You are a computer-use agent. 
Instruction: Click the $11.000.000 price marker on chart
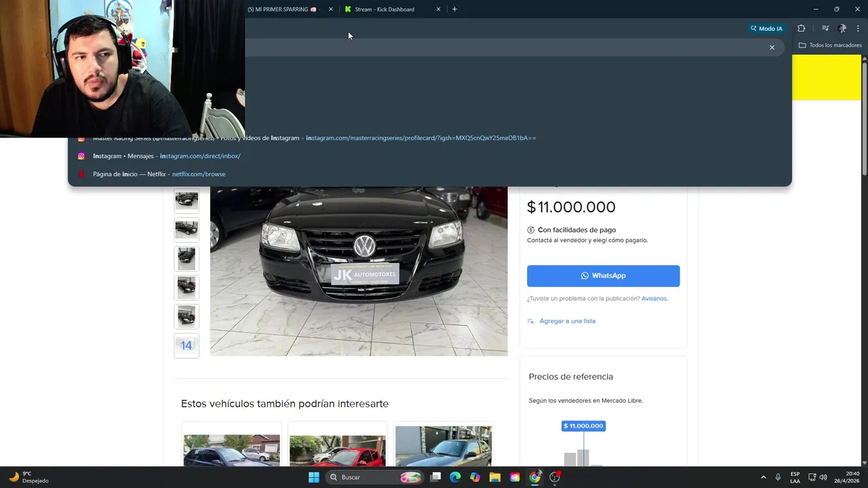583,426
